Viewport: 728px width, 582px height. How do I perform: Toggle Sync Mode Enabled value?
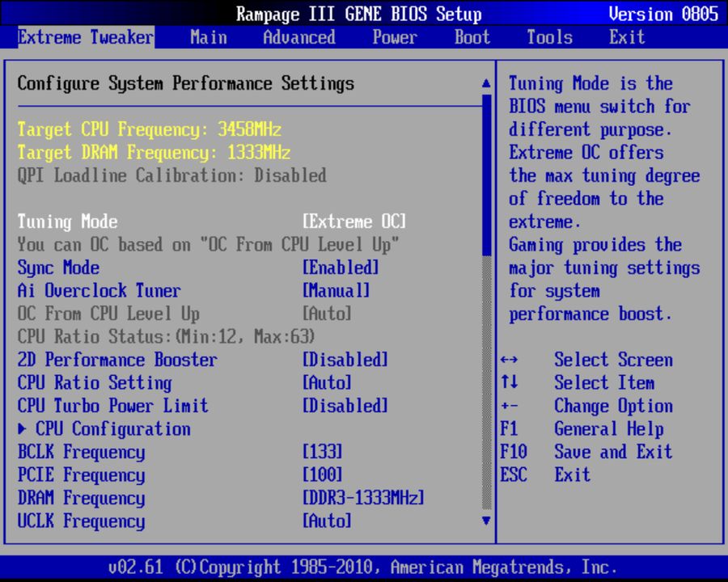[341, 268]
